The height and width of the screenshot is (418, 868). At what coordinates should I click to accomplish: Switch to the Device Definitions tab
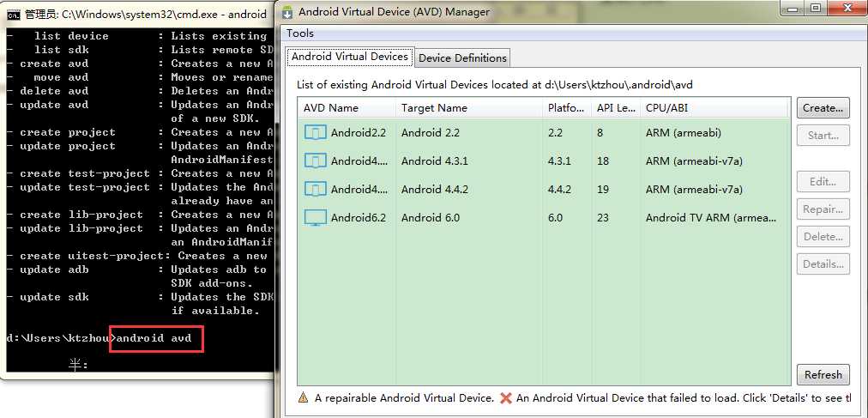click(462, 58)
